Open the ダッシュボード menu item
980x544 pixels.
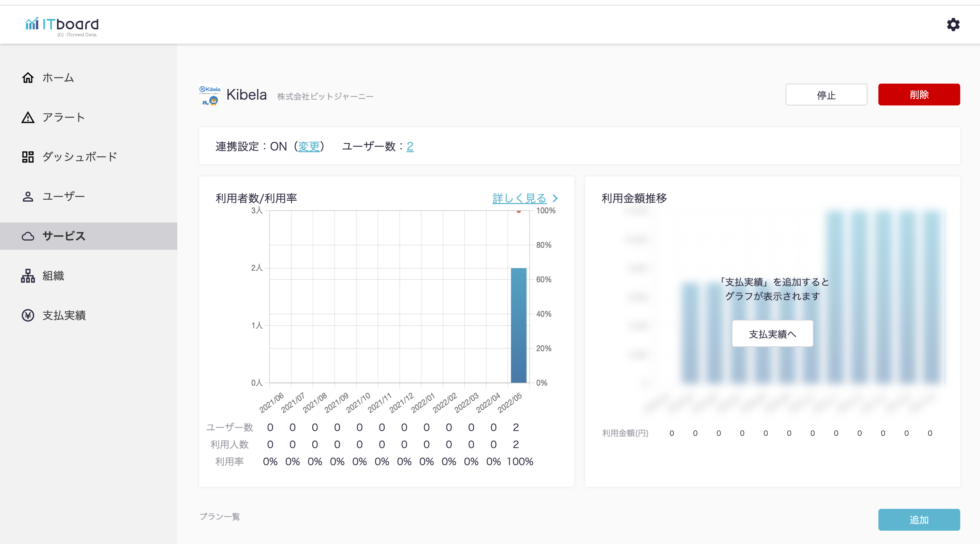79,157
